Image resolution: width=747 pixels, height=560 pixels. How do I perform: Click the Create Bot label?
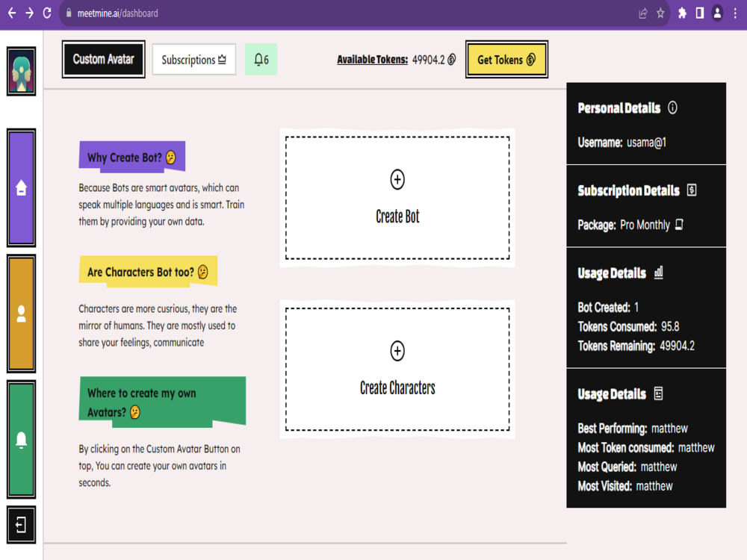click(x=397, y=217)
